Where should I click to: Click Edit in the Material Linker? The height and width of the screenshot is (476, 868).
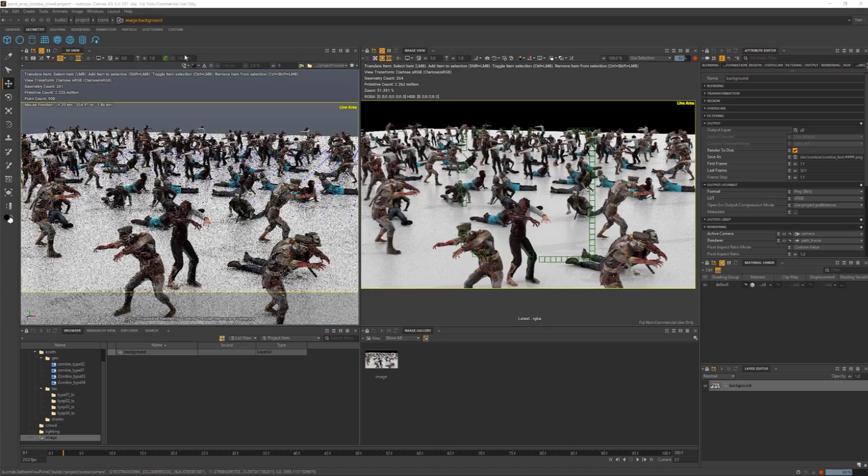click(x=709, y=270)
